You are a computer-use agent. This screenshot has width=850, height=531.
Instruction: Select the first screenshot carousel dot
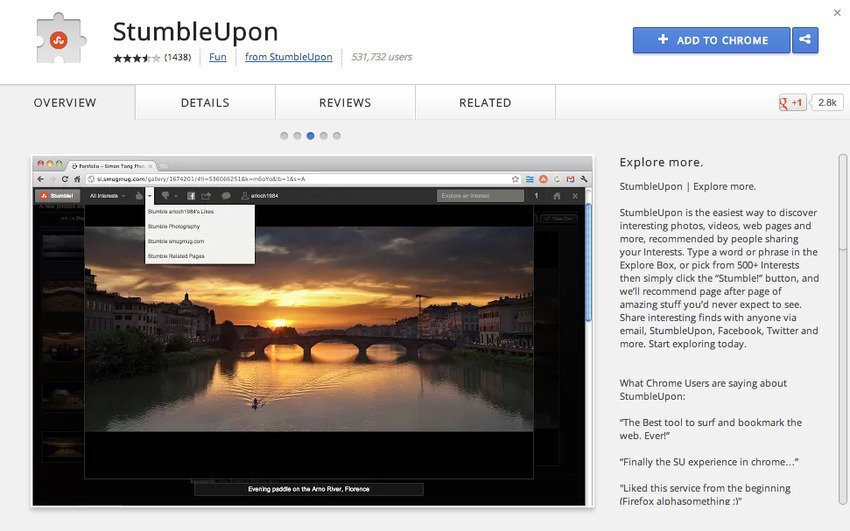[x=284, y=136]
